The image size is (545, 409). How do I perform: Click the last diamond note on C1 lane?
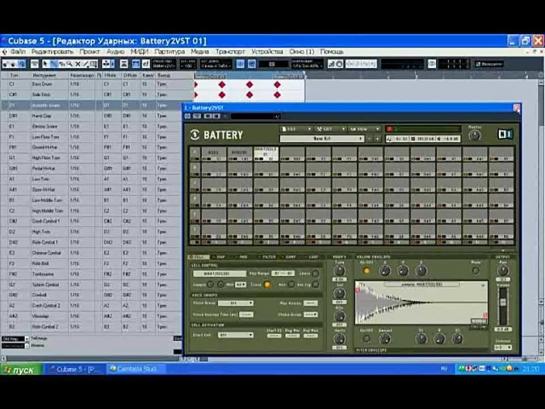277,84
